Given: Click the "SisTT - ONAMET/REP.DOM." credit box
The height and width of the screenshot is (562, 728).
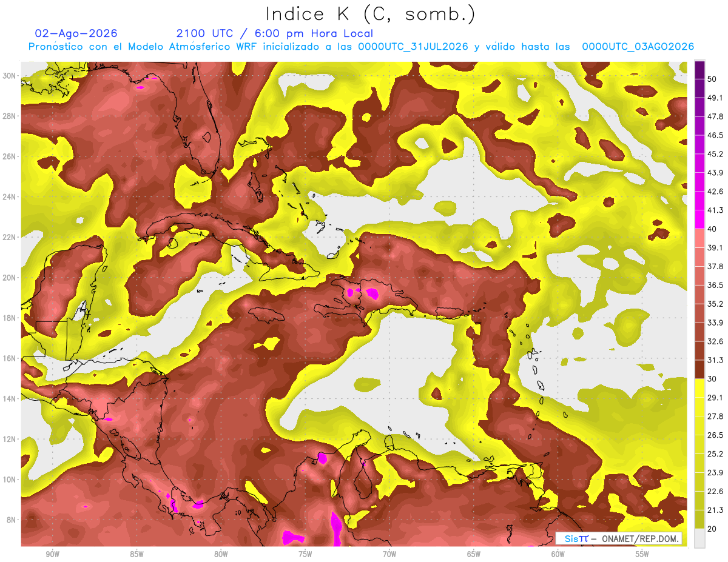Looking at the screenshot, I should tap(619, 538).
